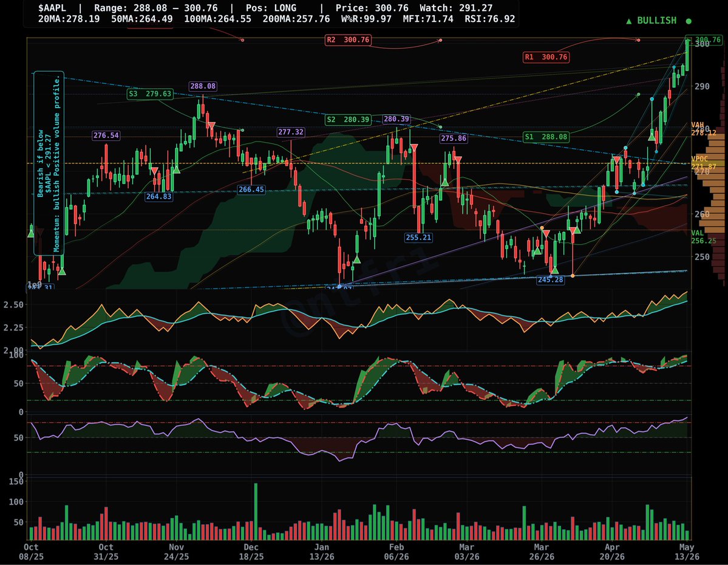Click the tallest December volume bar
Viewport: 728px width, 565px height.
pyautogui.click(x=256, y=512)
